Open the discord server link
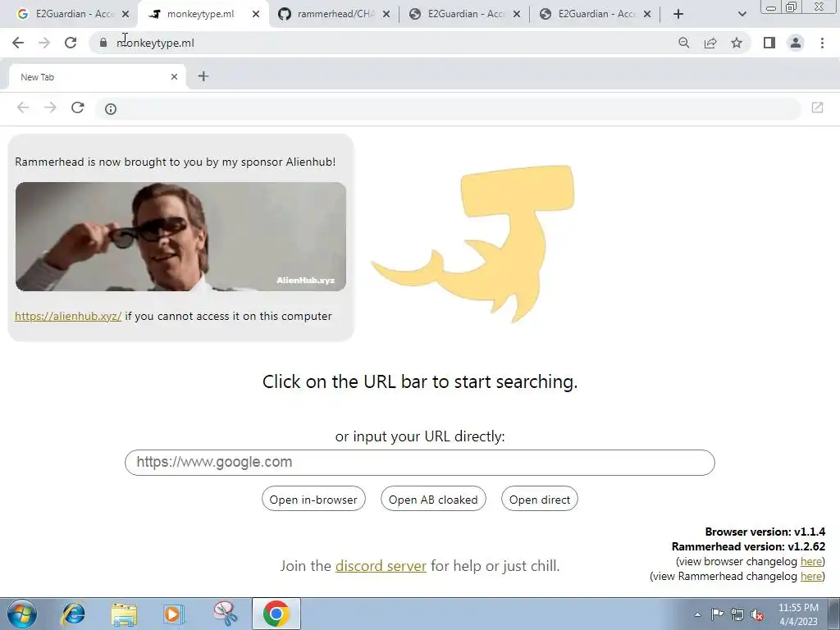The width and height of the screenshot is (840, 630). point(381,566)
